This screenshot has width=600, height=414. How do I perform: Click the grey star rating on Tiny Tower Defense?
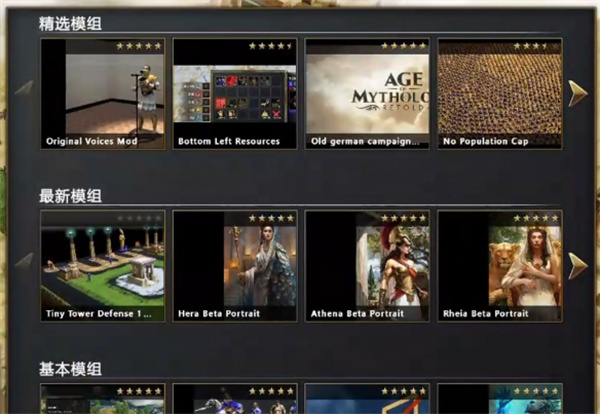(139, 218)
